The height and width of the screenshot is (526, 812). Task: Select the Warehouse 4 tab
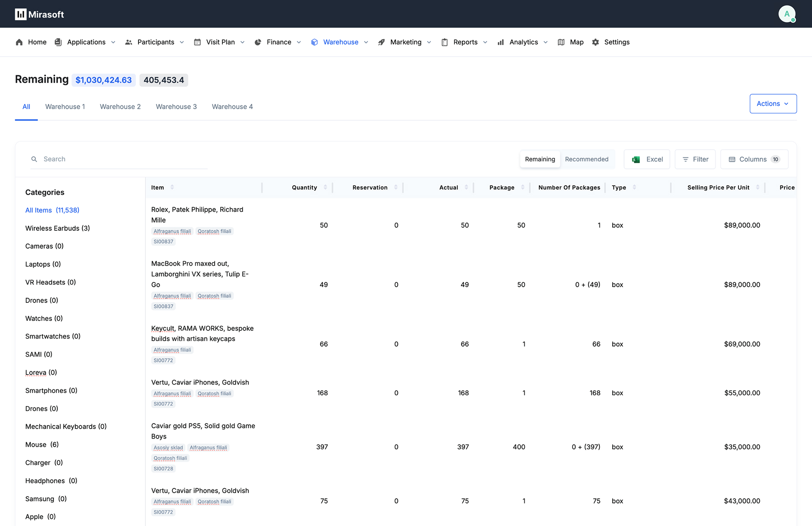pyautogui.click(x=232, y=107)
